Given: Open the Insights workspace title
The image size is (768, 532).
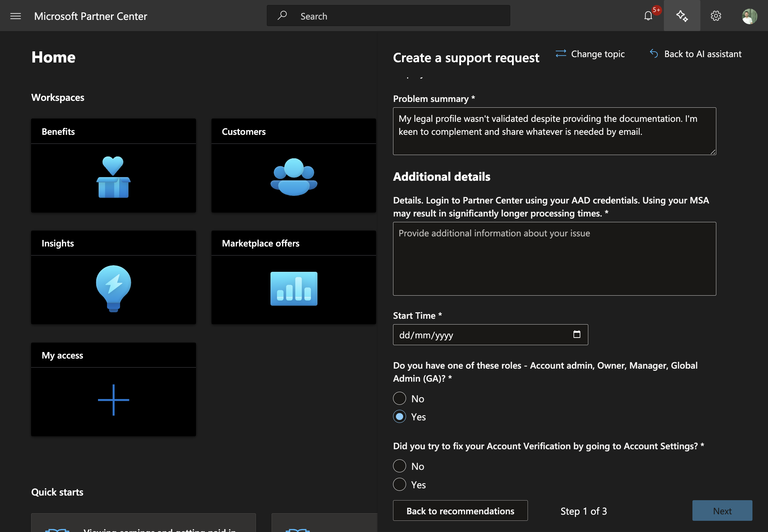Looking at the screenshot, I should pos(58,243).
